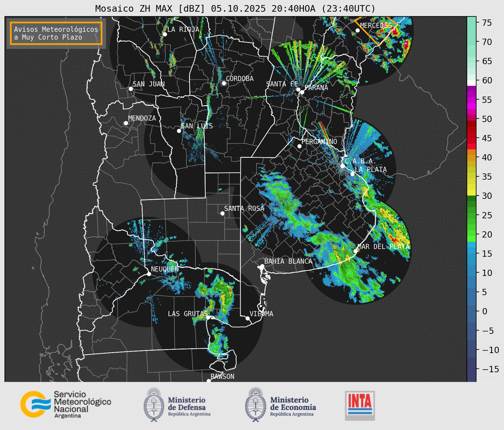Click the Servicio Meteorológico Nacional sun-and-flag logo

point(35,404)
